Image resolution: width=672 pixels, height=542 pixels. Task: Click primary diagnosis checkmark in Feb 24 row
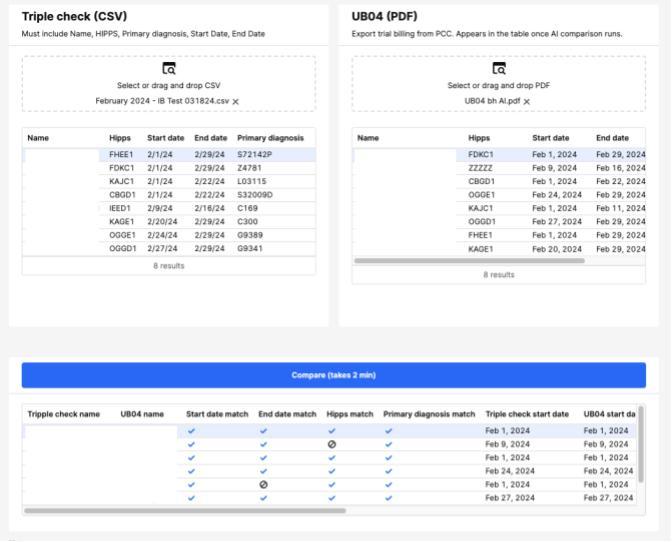click(x=389, y=471)
